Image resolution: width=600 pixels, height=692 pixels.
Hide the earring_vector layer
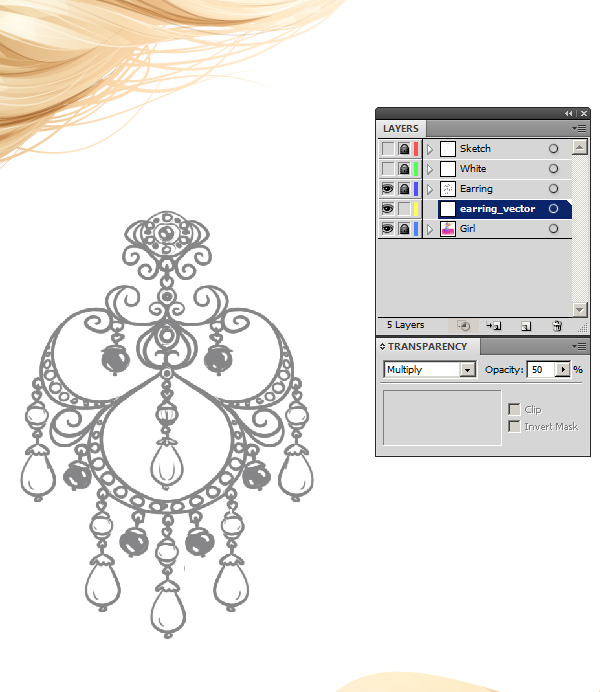tap(387, 209)
